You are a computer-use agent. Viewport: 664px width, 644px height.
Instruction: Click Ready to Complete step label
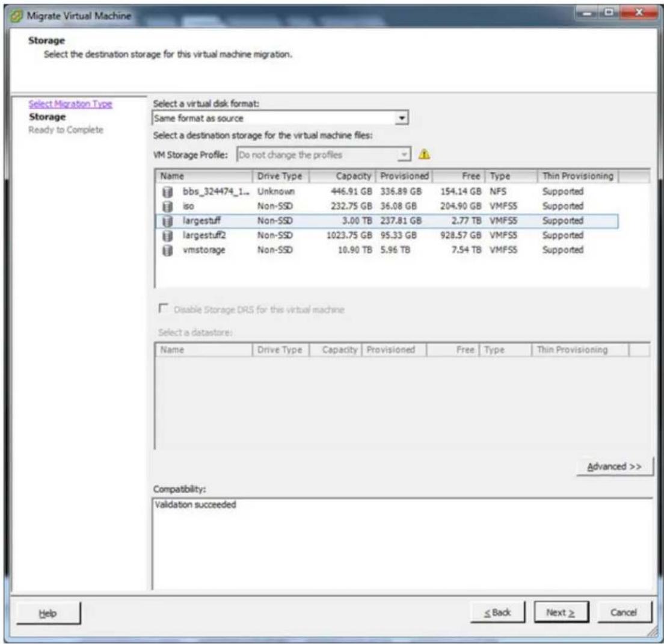point(66,129)
